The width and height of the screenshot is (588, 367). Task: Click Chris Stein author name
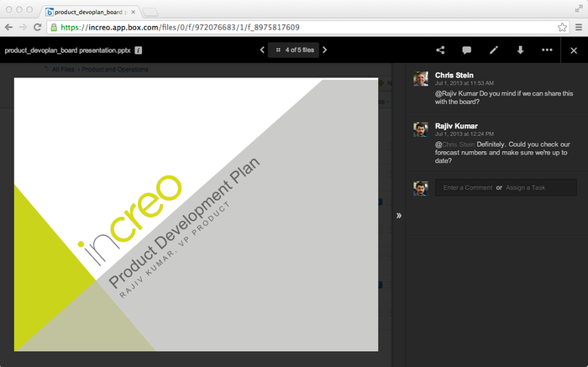click(x=454, y=75)
